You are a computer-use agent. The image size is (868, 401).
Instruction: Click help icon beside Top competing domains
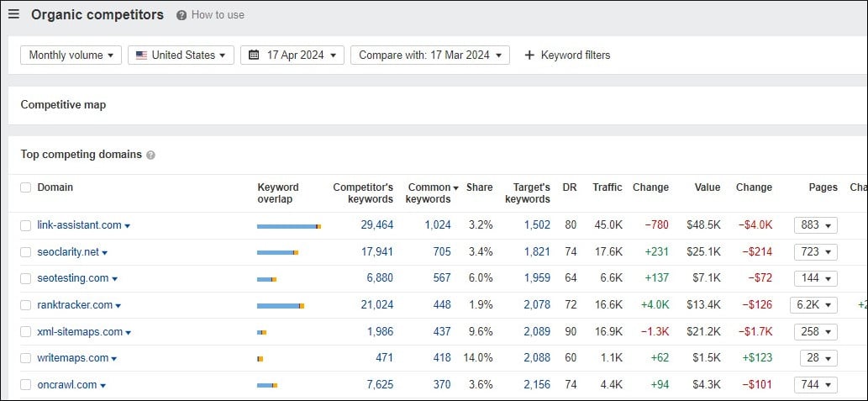coord(150,155)
